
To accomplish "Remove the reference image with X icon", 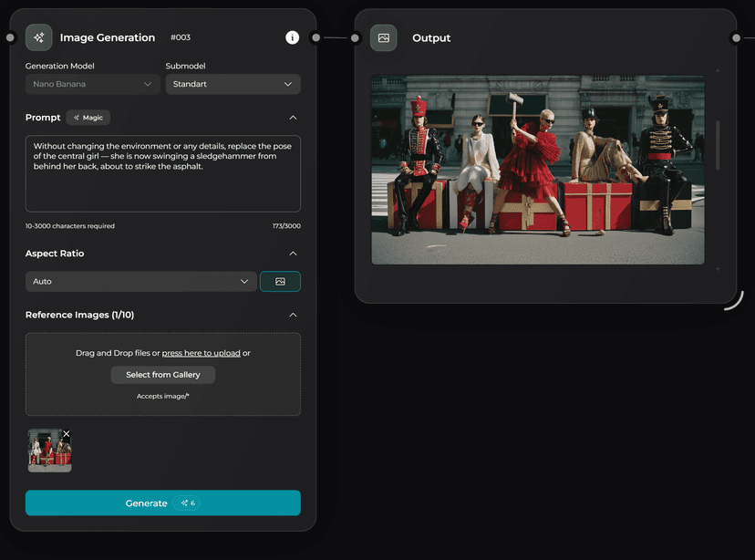I will pyautogui.click(x=67, y=434).
